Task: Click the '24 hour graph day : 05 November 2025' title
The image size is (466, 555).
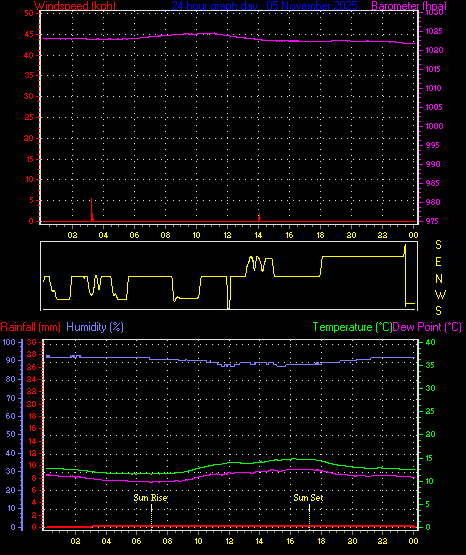Action: click(264, 6)
